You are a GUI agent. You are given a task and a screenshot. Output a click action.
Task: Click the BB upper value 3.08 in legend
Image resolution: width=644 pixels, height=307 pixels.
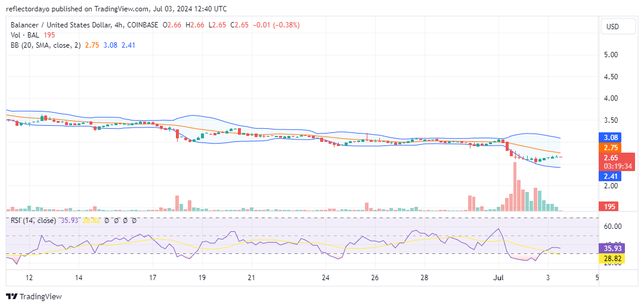[110, 45]
